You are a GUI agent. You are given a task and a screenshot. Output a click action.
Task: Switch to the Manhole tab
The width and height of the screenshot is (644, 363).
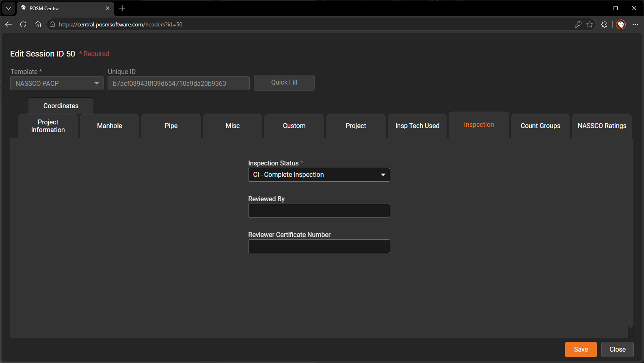110,126
